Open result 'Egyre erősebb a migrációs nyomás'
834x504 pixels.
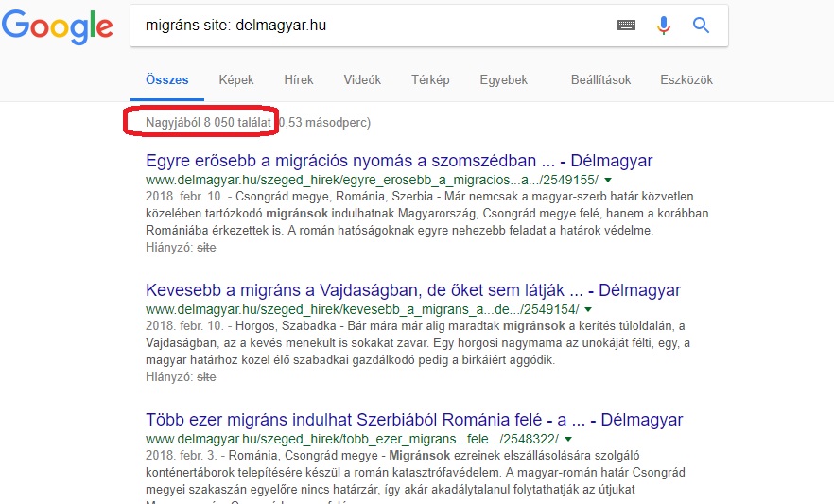coord(399,161)
